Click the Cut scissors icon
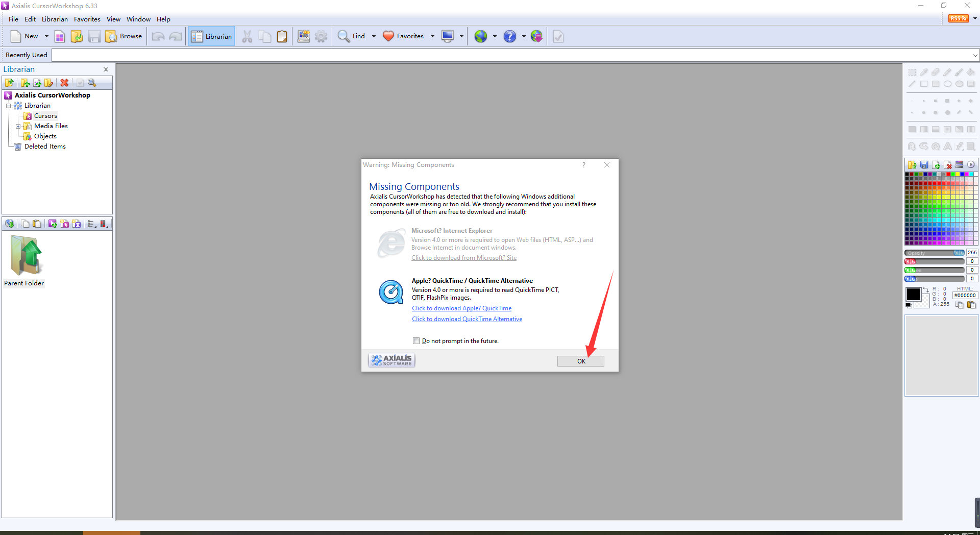Image resolution: width=980 pixels, height=535 pixels. [x=248, y=36]
